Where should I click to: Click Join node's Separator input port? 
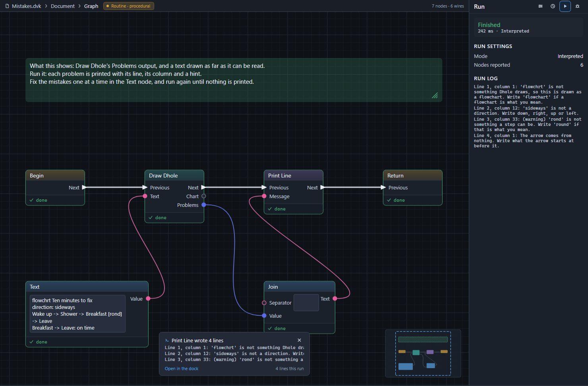(x=264, y=303)
